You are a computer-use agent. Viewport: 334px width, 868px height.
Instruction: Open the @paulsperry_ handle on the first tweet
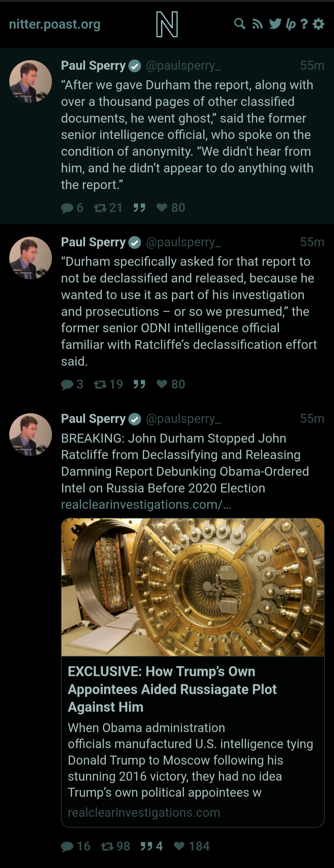point(183,65)
